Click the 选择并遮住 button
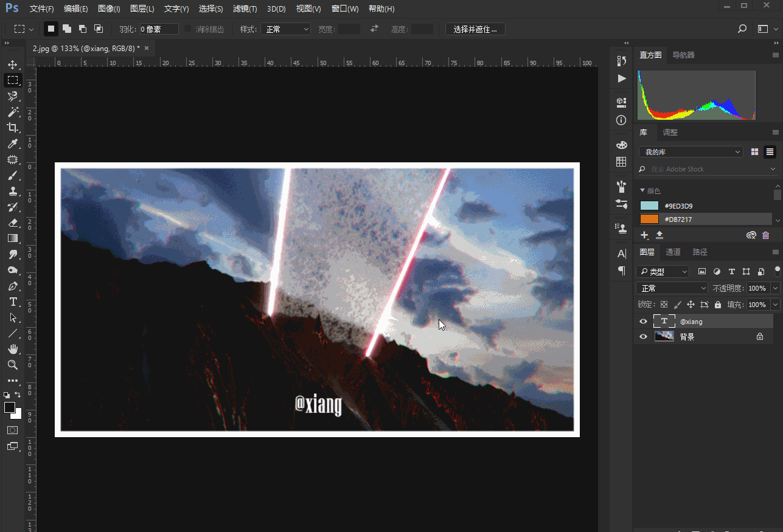This screenshot has width=783, height=532. click(x=475, y=29)
